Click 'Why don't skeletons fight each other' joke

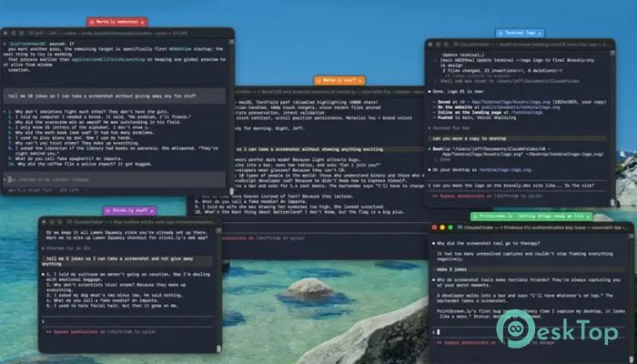pyautogui.click(x=92, y=112)
